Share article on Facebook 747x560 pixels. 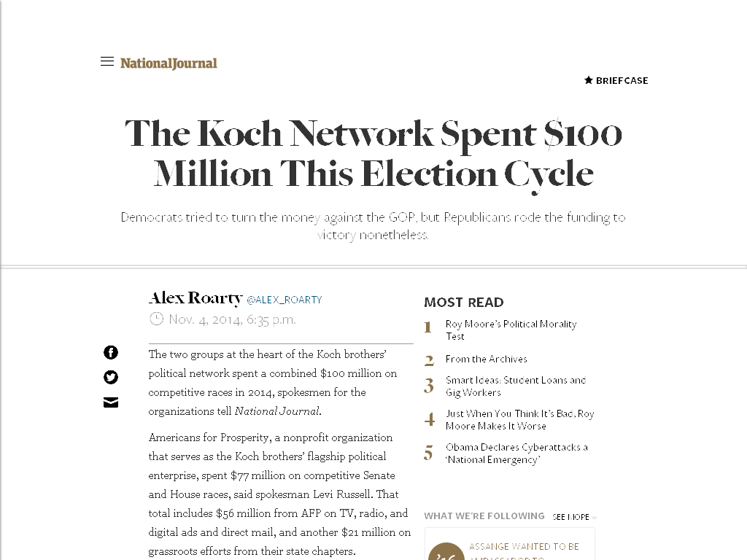111,353
